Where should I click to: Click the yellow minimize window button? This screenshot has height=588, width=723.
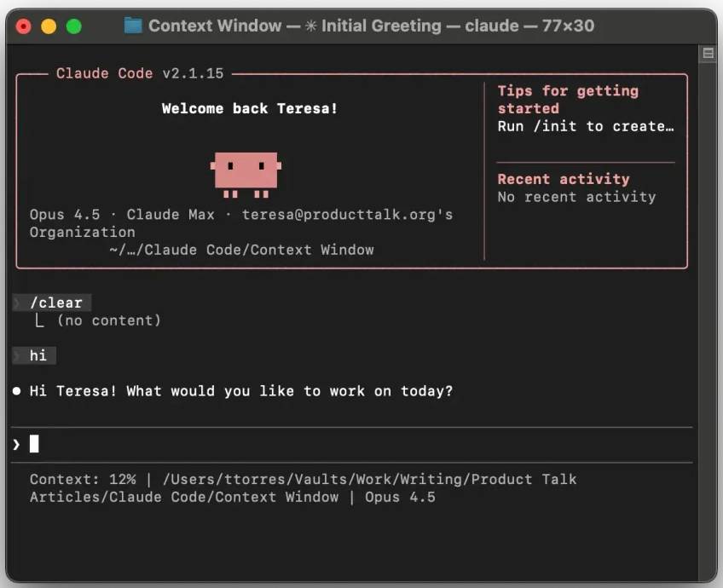[x=49, y=26]
